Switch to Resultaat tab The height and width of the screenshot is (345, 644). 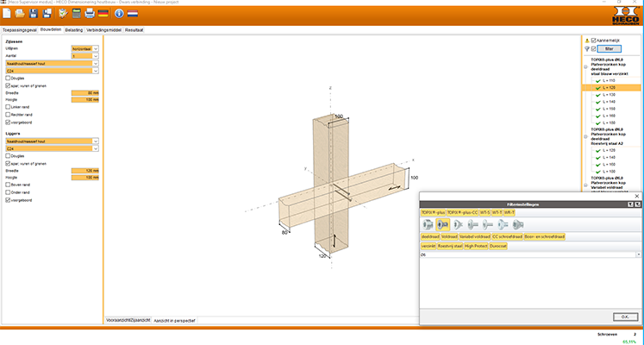[134, 30]
